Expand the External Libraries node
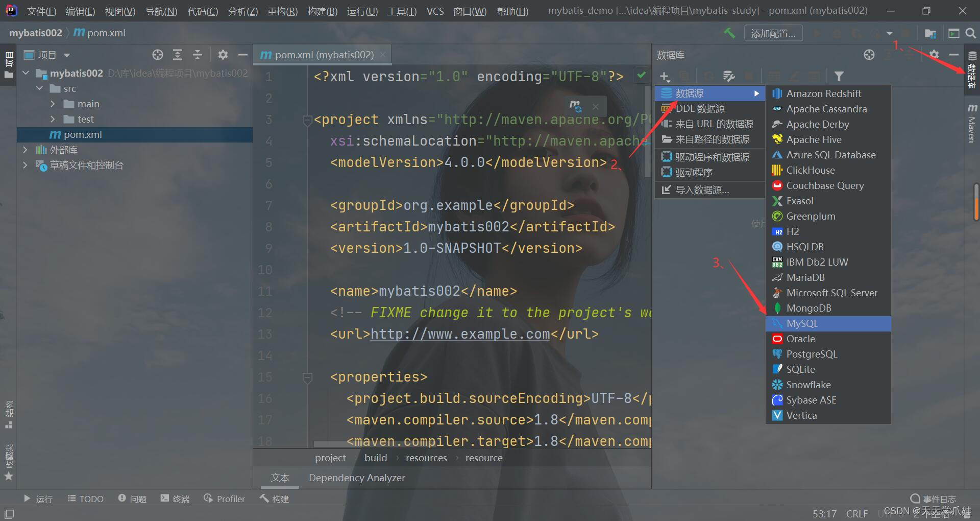Image resolution: width=980 pixels, height=521 pixels. pyautogui.click(x=25, y=150)
